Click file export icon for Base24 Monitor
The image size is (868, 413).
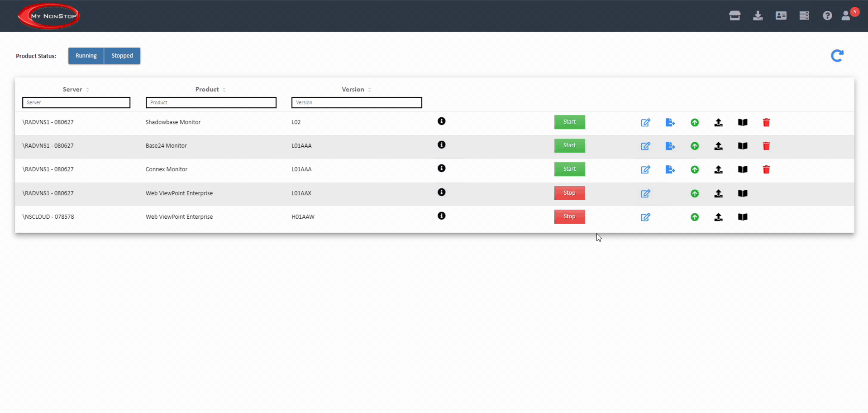[670, 146]
